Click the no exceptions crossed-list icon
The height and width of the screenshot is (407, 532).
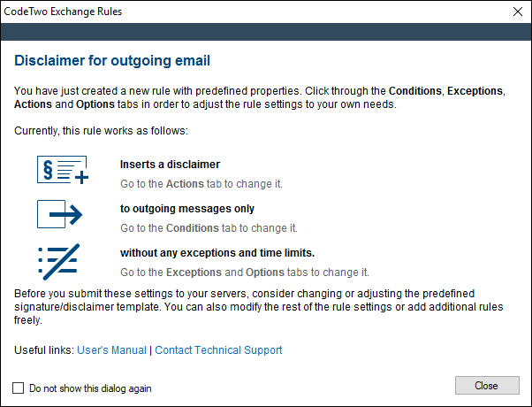58,262
